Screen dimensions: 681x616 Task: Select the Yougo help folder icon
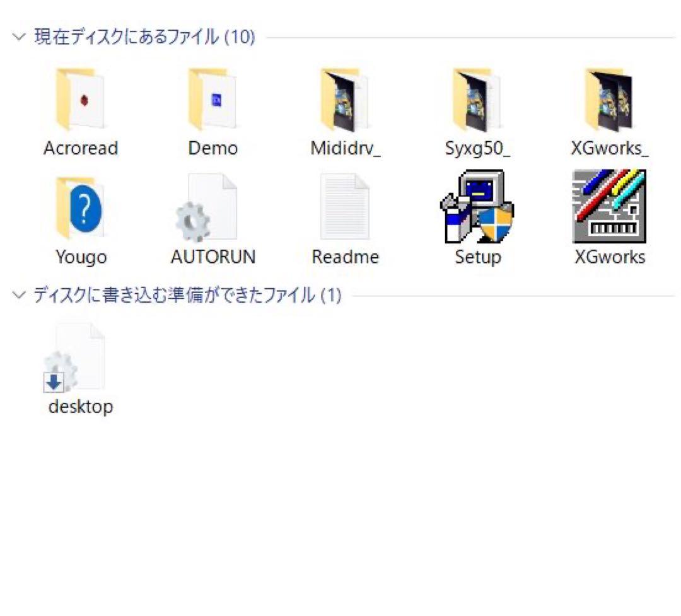(x=80, y=207)
